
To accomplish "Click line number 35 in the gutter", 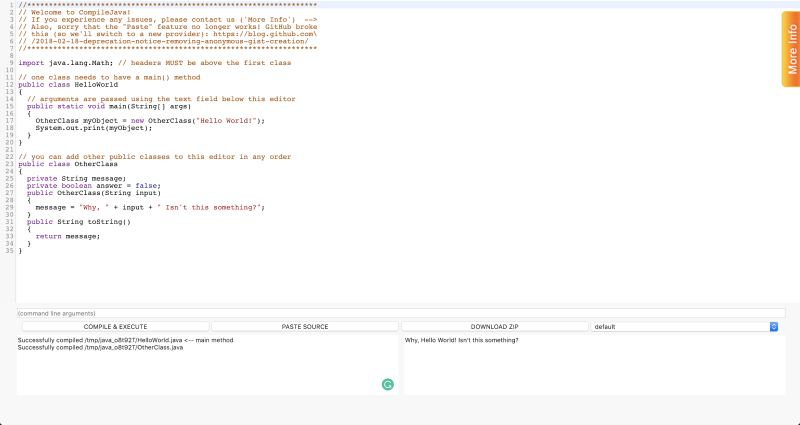I will pos(10,251).
